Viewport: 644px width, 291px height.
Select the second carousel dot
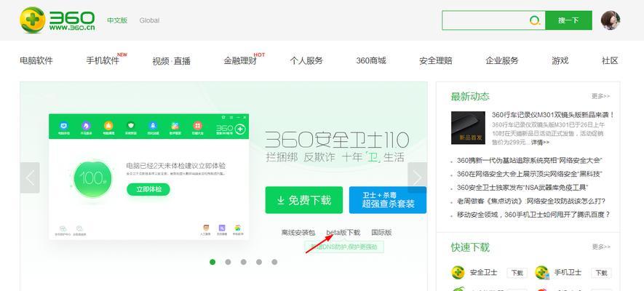228,262
